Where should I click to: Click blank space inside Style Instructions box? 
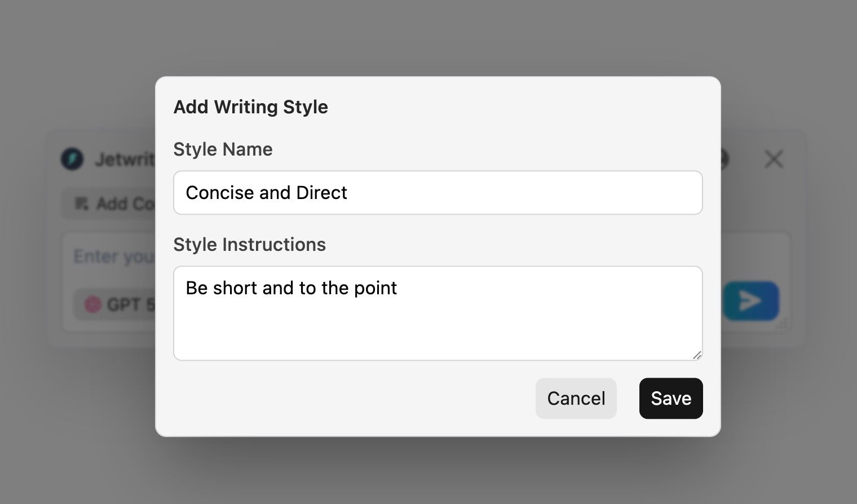click(x=438, y=330)
